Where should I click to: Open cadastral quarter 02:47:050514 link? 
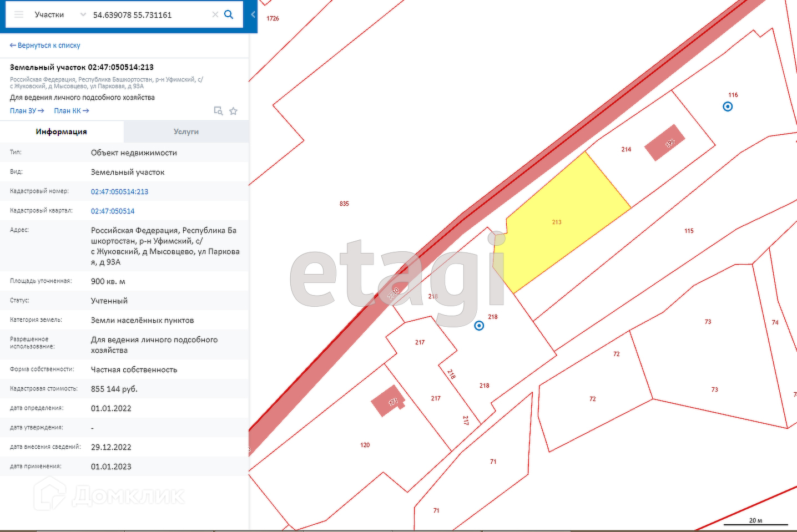point(113,211)
